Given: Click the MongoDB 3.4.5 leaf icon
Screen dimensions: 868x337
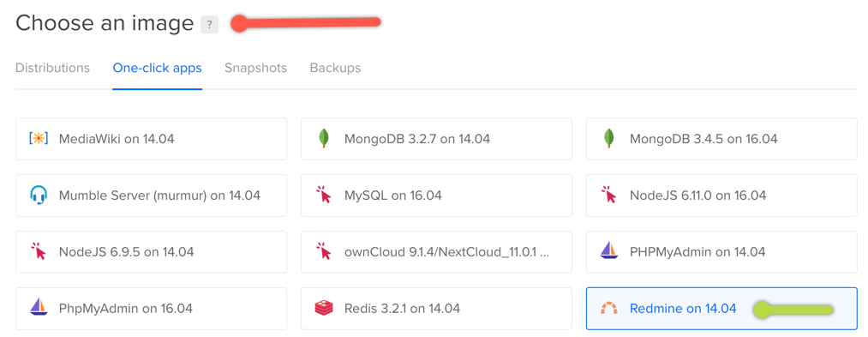Looking at the screenshot, I should click(x=609, y=139).
